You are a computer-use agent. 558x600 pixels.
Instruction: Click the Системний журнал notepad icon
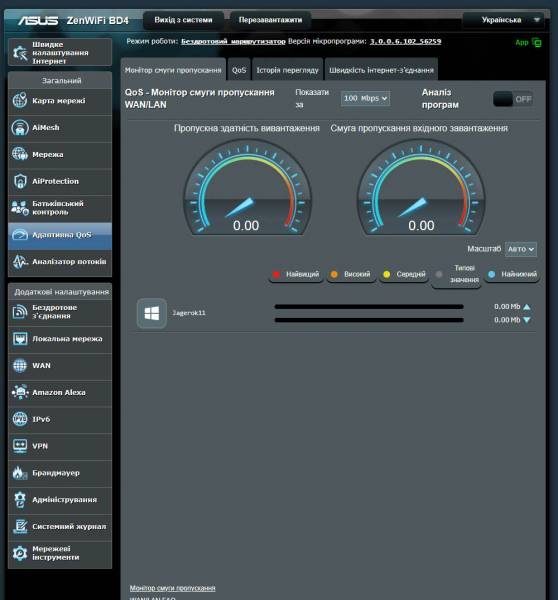(x=20, y=527)
